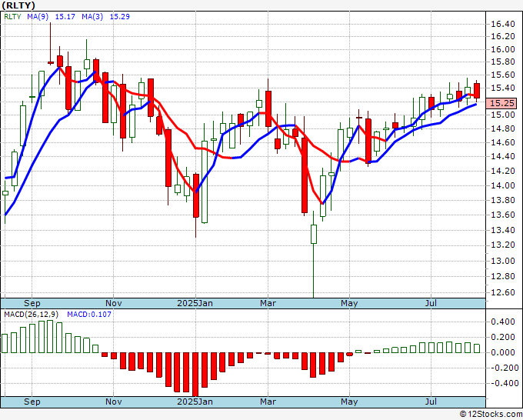Click Sep on the price chart date axis

32,303
